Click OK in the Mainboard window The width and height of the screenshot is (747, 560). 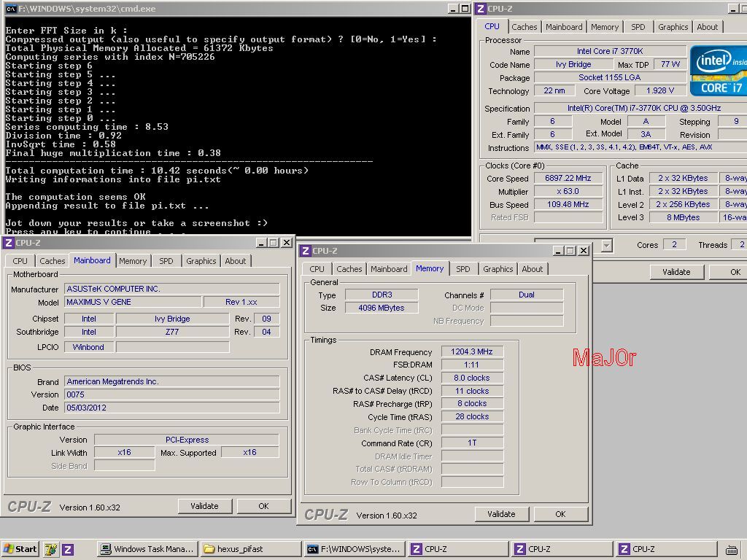tap(263, 506)
